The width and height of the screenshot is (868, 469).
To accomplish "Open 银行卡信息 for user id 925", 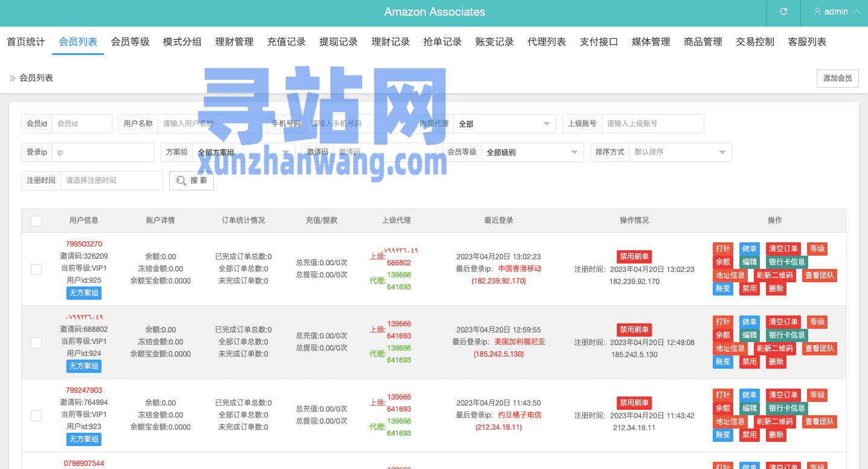I will pos(787,262).
